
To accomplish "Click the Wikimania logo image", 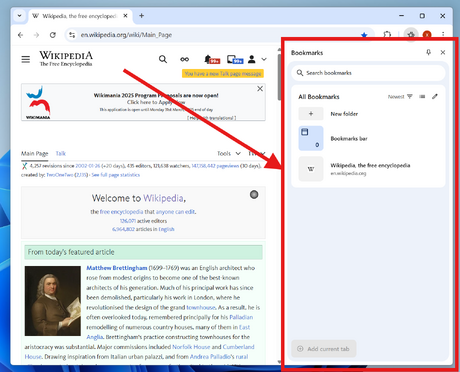I will click(38, 102).
